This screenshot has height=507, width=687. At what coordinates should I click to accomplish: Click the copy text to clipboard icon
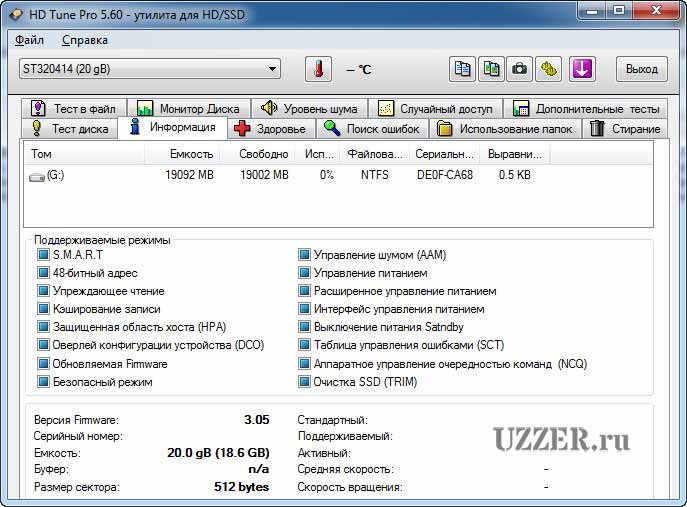pos(462,69)
